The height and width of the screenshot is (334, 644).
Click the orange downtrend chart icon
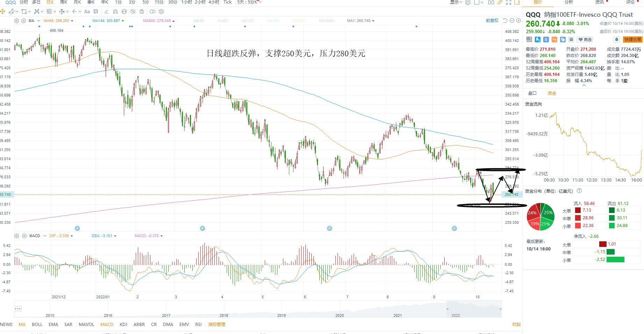pyautogui.click(x=554, y=40)
